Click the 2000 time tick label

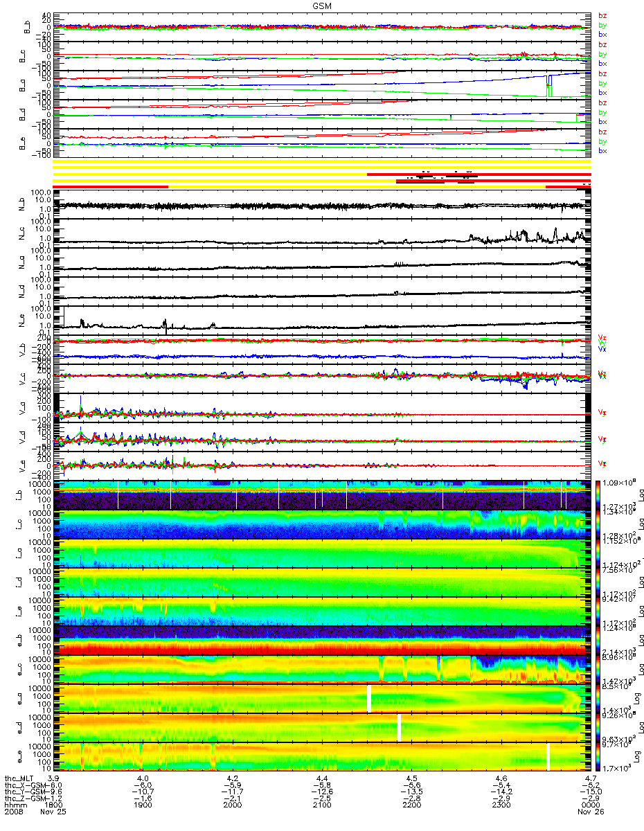(233, 805)
